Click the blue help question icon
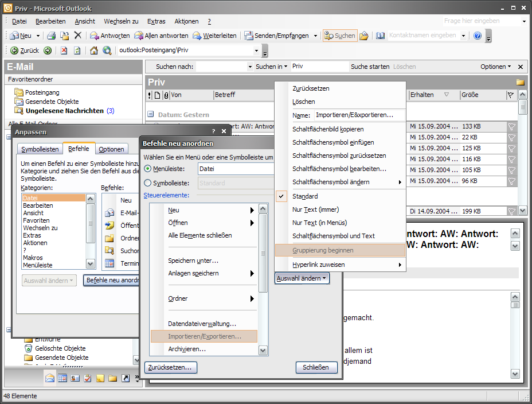 pyautogui.click(x=478, y=36)
